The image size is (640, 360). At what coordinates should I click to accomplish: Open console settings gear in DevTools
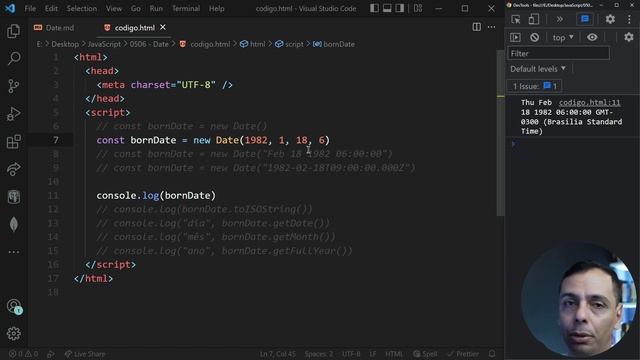[x=629, y=38]
